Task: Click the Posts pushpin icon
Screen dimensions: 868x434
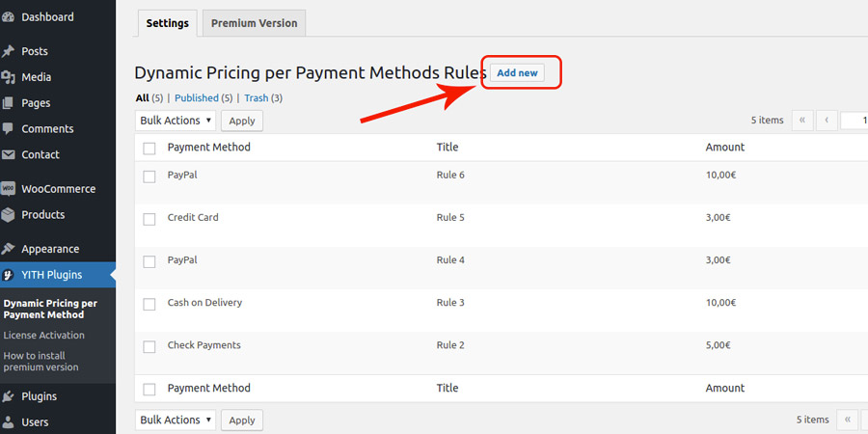Action: point(8,51)
